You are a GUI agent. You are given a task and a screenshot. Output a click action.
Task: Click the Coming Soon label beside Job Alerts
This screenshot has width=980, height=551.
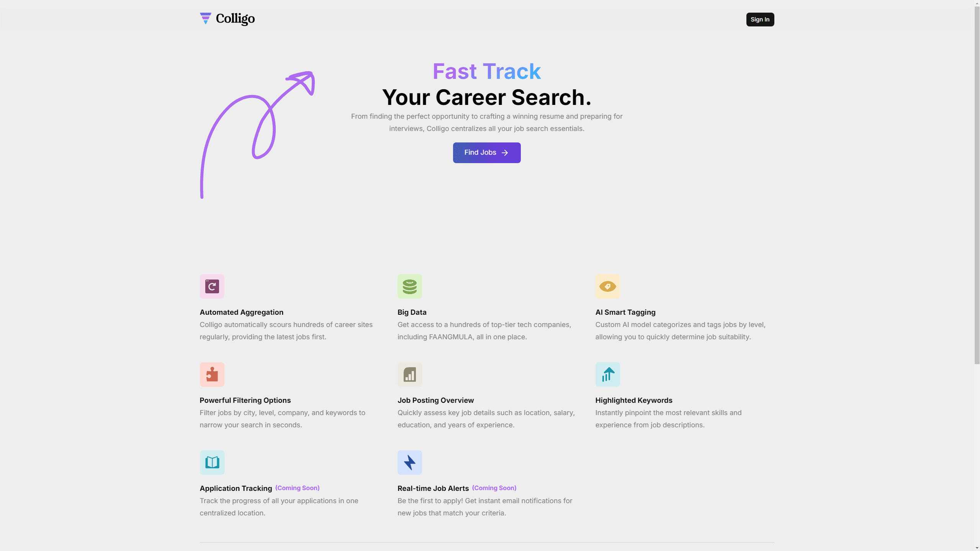point(494,488)
